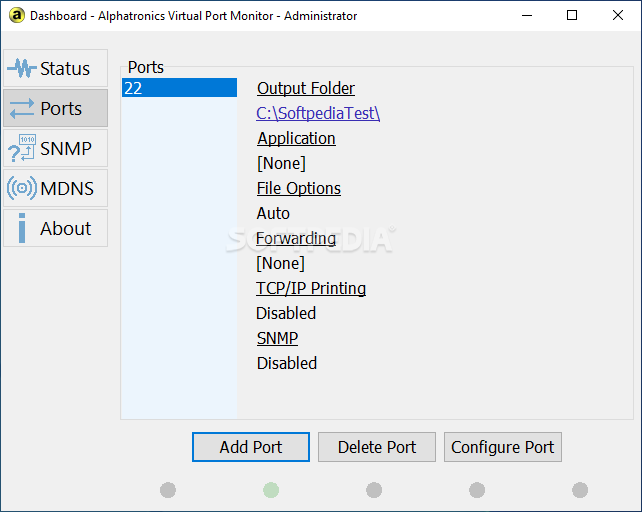Viewport: 642px width, 512px height.
Task: Click the MDNS broadcast icon
Action: point(22,188)
